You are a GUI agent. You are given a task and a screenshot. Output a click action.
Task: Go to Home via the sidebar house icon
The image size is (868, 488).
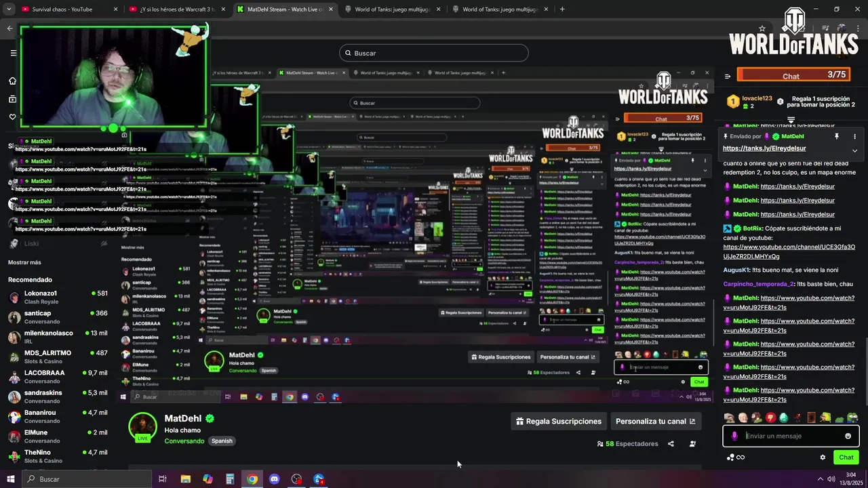[12, 81]
